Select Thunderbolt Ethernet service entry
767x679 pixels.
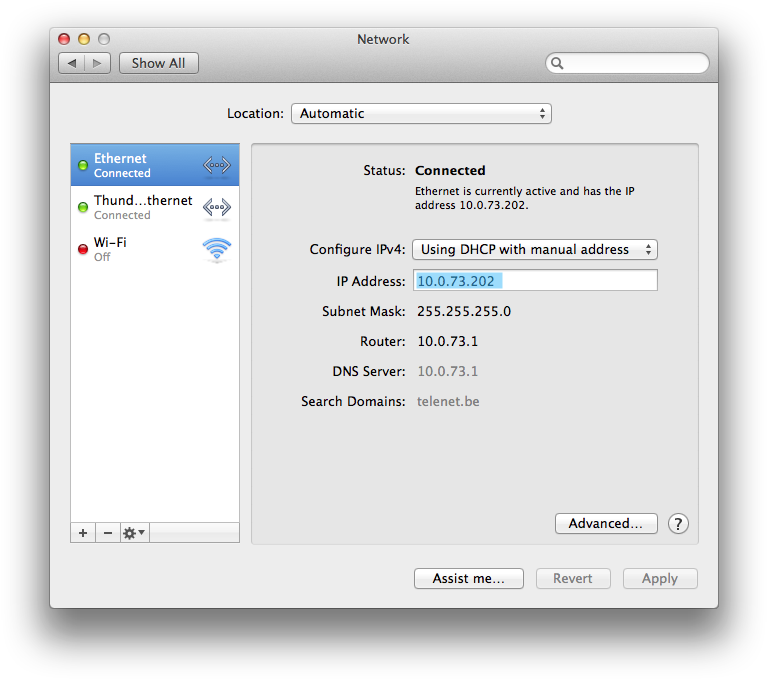click(x=140, y=207)
